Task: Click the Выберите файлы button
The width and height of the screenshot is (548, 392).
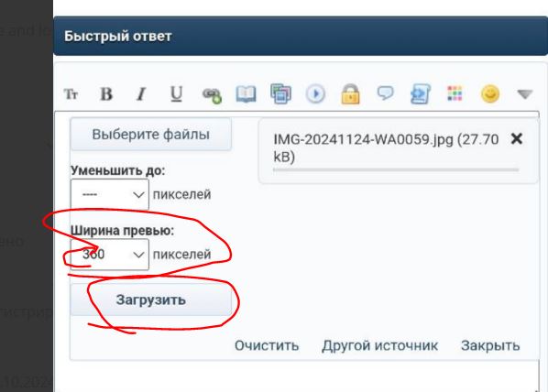Action: click(x=150, y=135)
